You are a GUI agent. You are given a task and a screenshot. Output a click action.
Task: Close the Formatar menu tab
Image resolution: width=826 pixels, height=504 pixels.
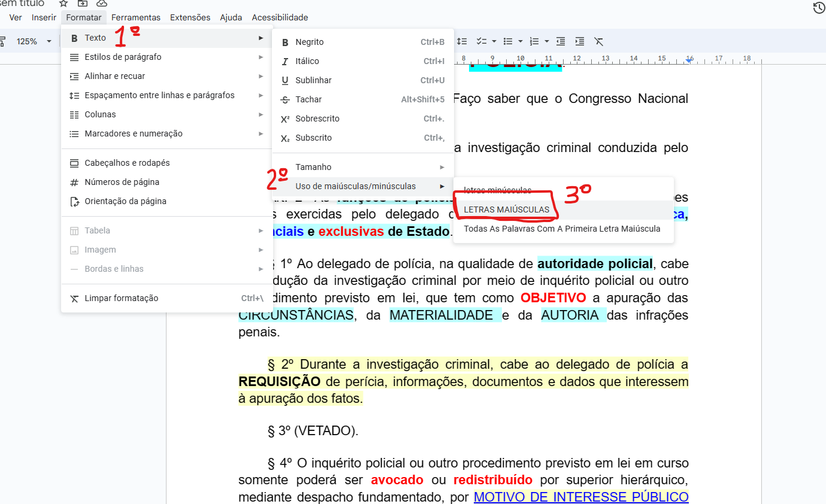[x=84, y=17]
